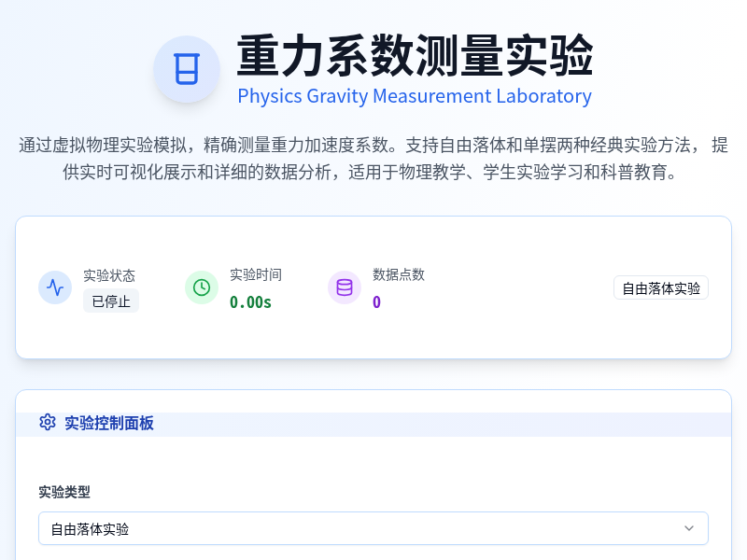Click the green clock icon beside 实验时间

(202, 287)
